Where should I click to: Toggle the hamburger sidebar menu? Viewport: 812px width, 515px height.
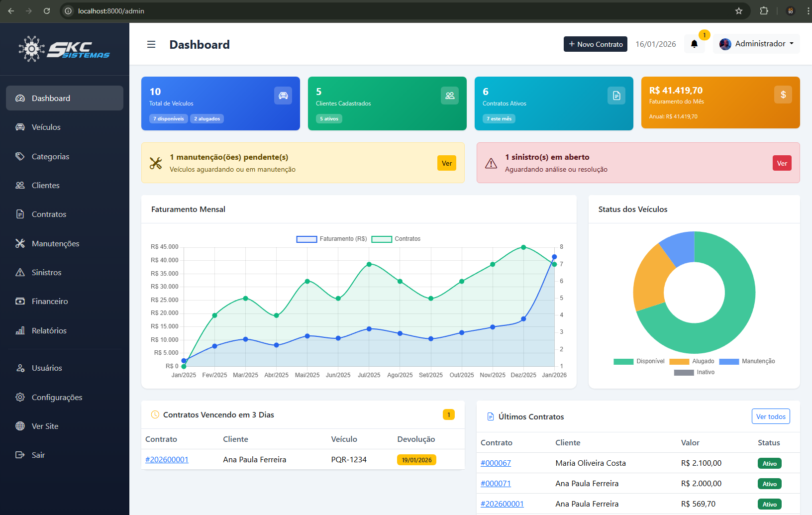tap(151, 45)
